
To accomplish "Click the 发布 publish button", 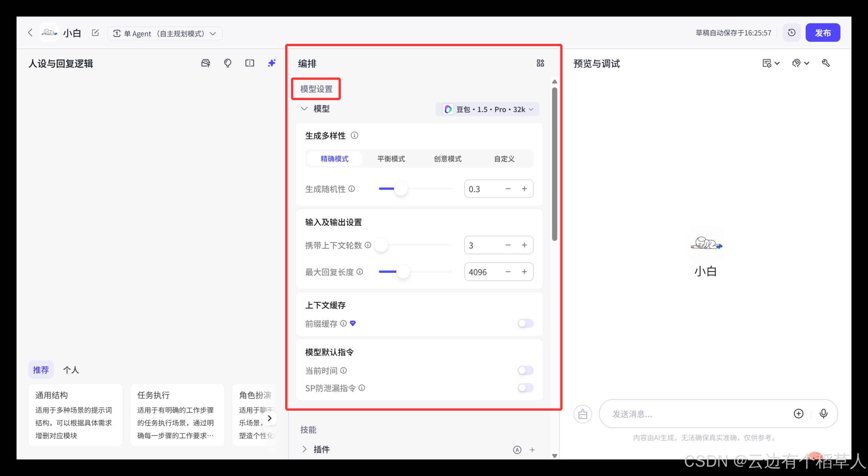I will click(x=823, y=32).
